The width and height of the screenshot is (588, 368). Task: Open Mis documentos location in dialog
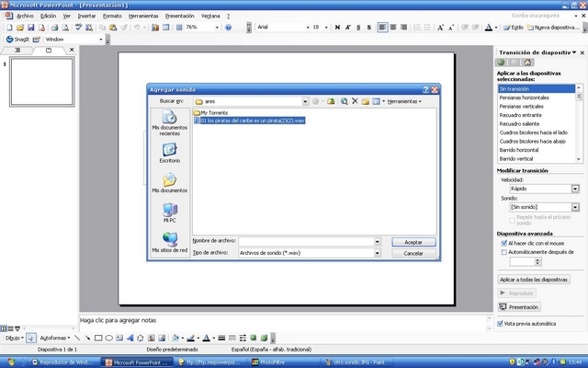click(x=169, y=183)
